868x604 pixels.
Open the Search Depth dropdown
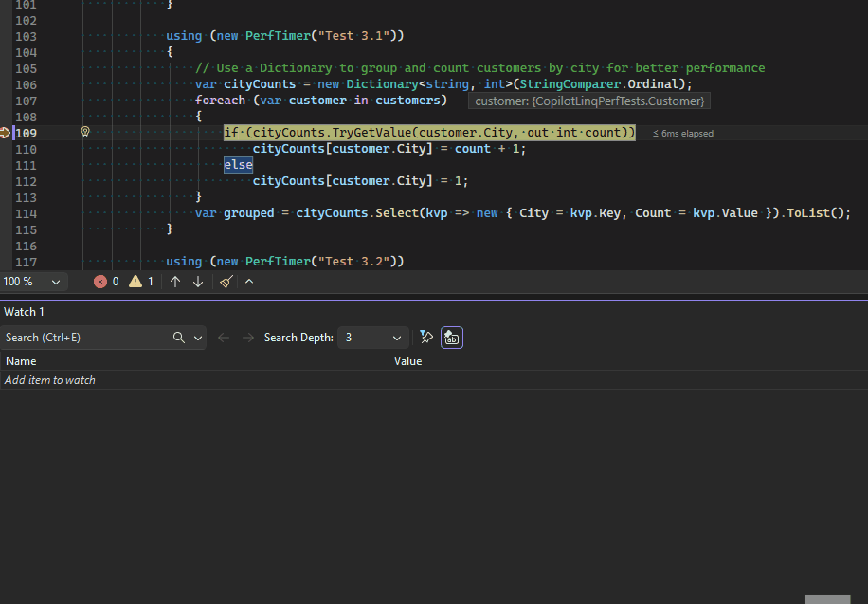pyautogui.click(x=372, y=337)
